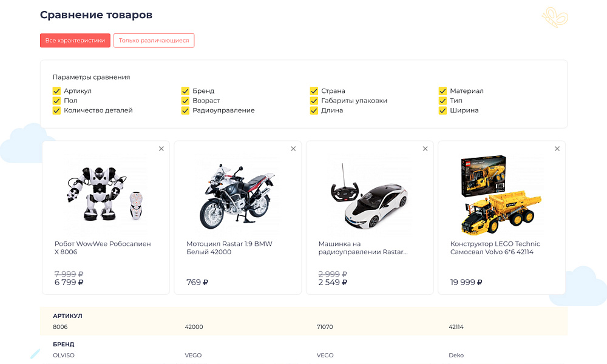
Task: Disable the Бренд parameter
Action: (185, 90)
